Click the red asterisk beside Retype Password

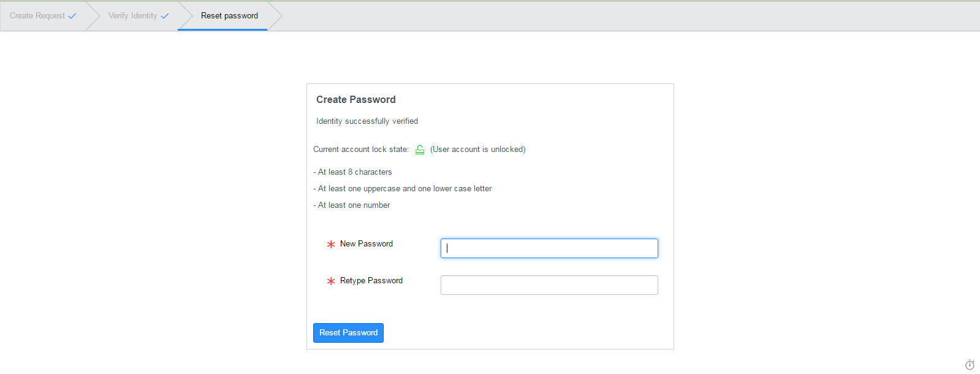click(330, 281)
